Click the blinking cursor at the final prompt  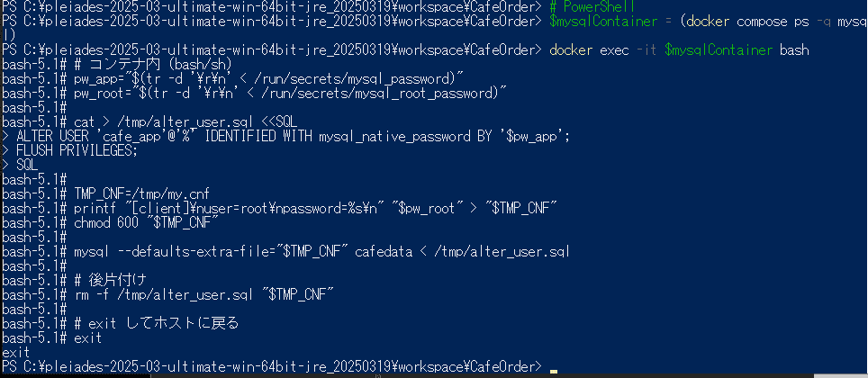point(552,370)
